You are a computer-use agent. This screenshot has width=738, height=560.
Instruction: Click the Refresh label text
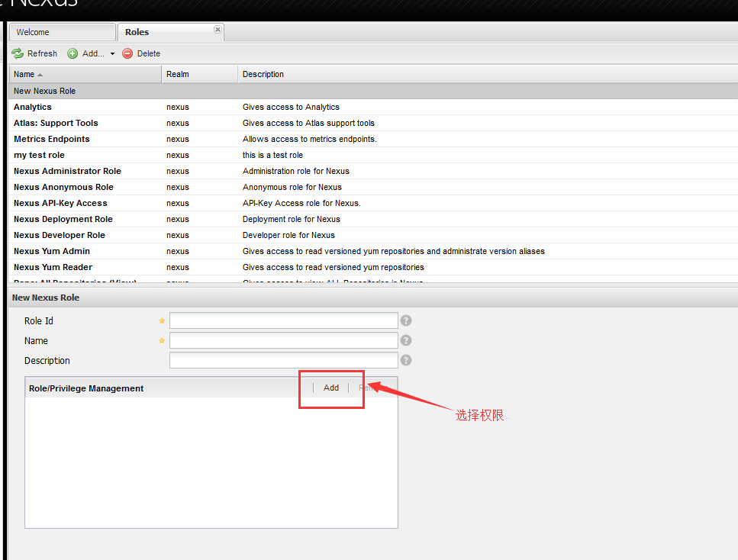tap(43, 53)
